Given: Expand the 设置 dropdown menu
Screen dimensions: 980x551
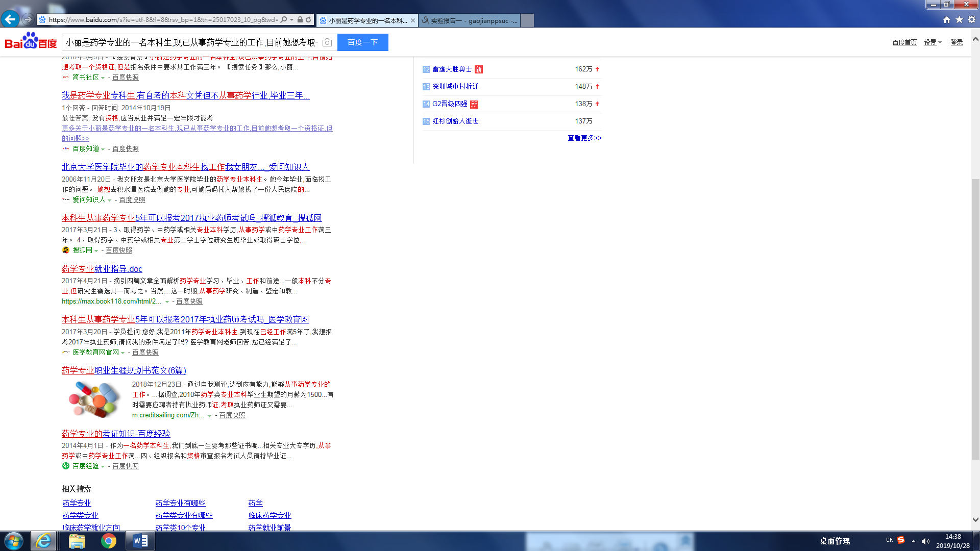Looking at the screenshot, I should pos(933,42).
